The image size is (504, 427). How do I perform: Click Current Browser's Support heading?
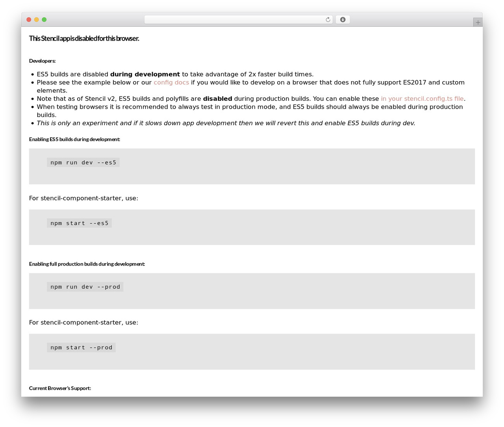tap(60, 388)
